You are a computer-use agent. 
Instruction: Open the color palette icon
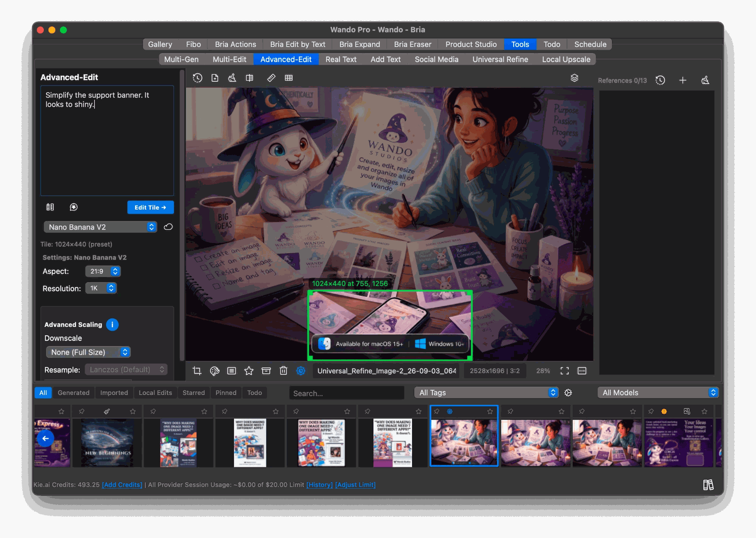coord(215,371)
